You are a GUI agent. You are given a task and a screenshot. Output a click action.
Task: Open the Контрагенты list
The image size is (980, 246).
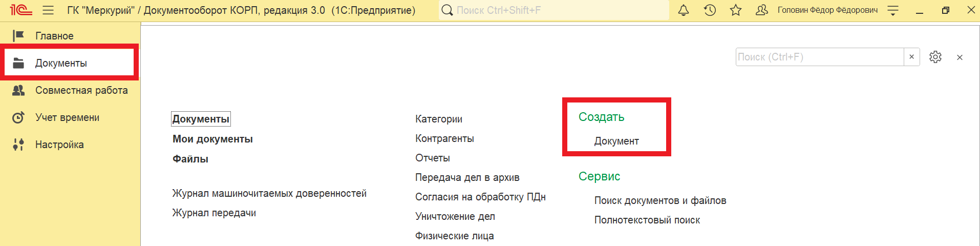(444, 138)
